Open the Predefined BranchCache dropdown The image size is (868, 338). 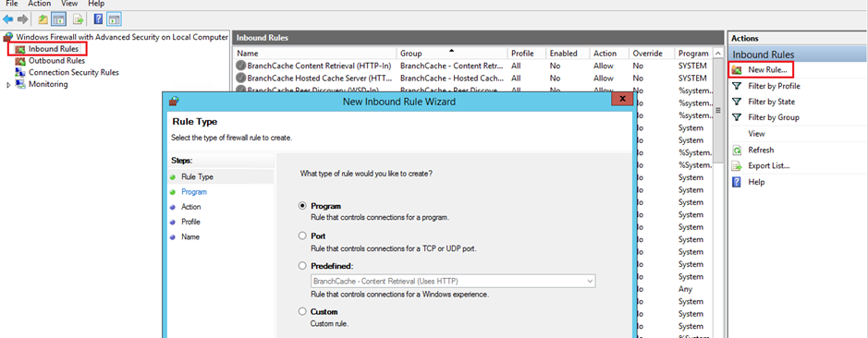click(453, 281)
